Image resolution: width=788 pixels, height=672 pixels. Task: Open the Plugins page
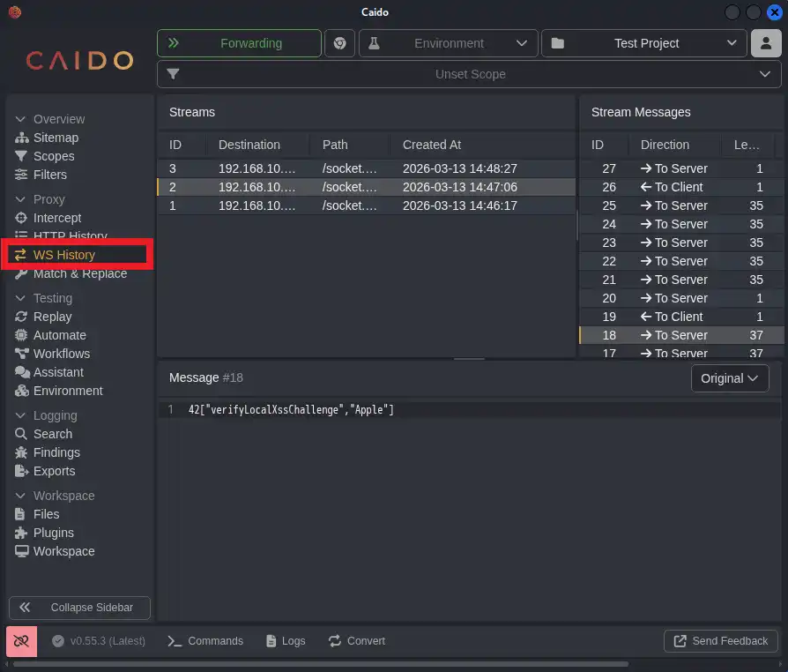point(53,533)
